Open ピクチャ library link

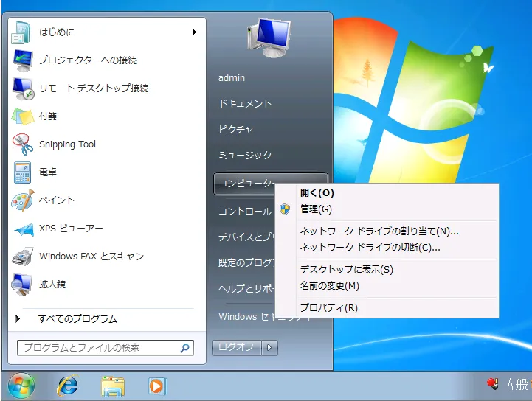[x=236, y=130]
